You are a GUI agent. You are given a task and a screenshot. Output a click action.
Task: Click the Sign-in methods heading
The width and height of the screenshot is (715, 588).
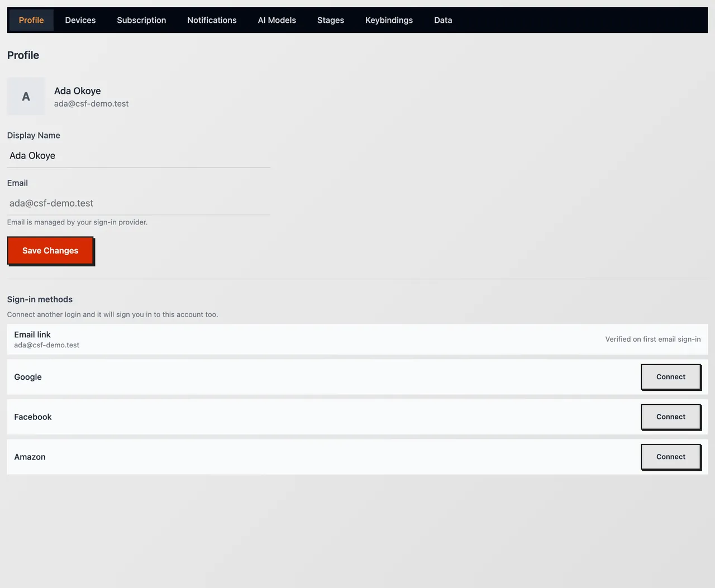click(x=40, y=299)
